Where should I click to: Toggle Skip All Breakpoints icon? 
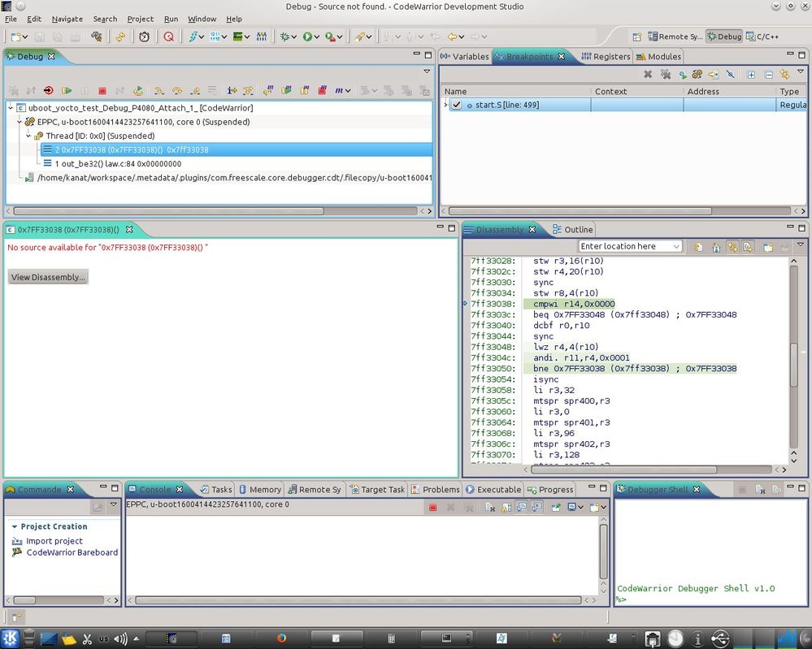click(730, 75)
